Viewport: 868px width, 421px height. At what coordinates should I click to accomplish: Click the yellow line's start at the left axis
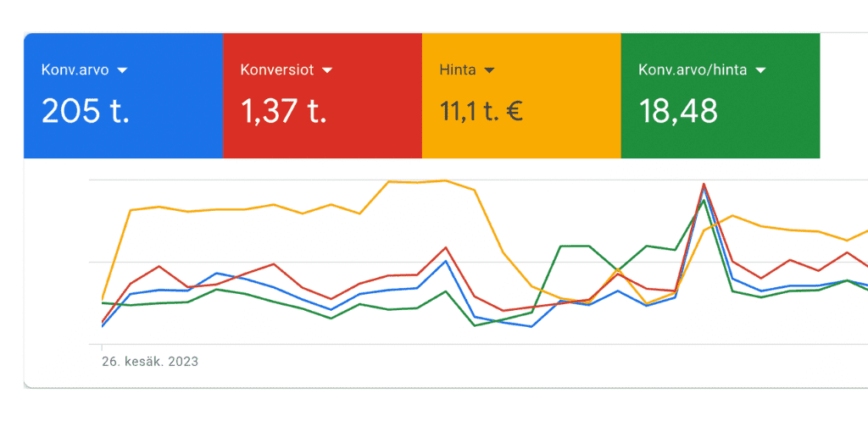103,299
